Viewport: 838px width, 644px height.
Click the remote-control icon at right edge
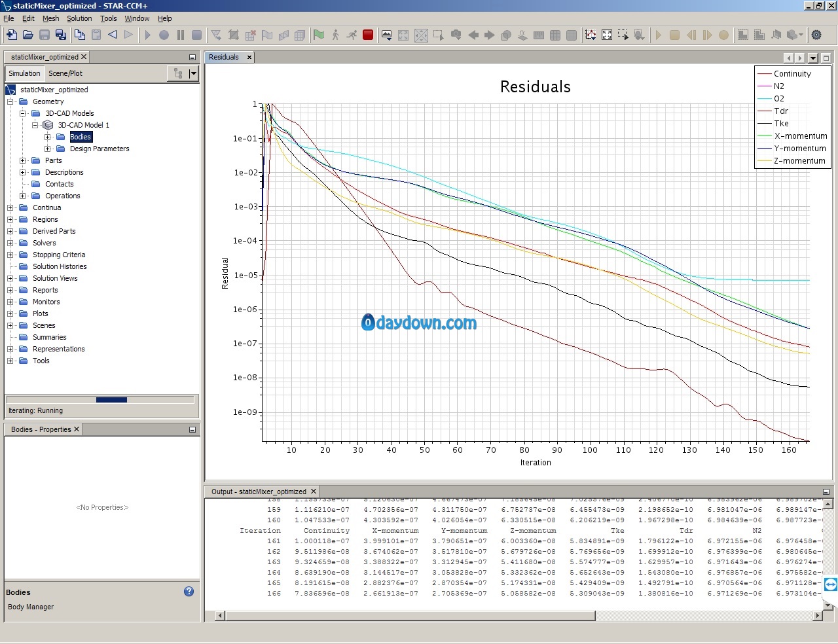831,584
